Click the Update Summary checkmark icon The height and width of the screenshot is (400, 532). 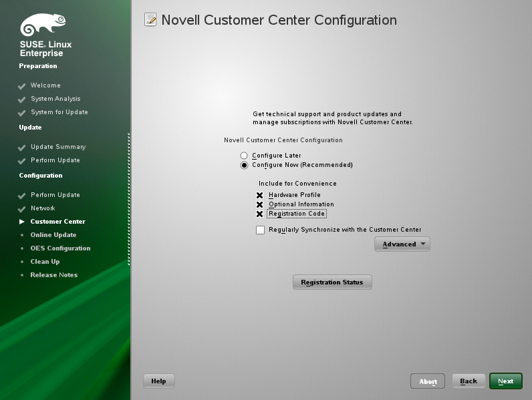(21, 148)
